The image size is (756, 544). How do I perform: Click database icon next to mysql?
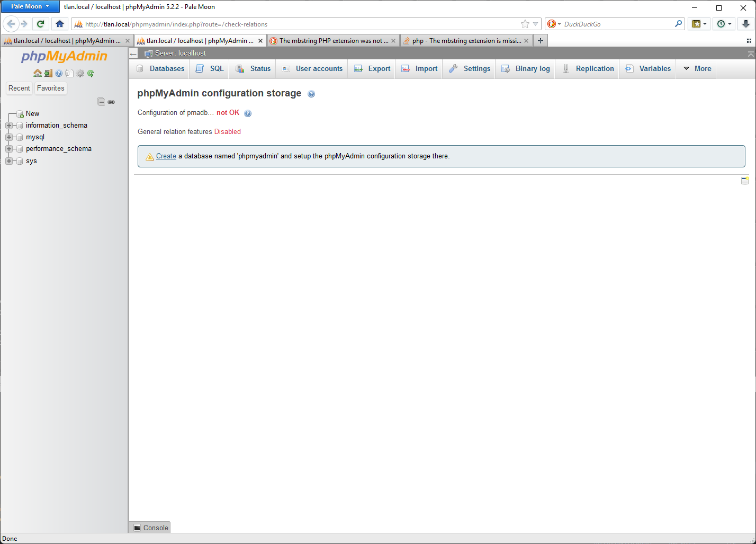coord(20,137)
